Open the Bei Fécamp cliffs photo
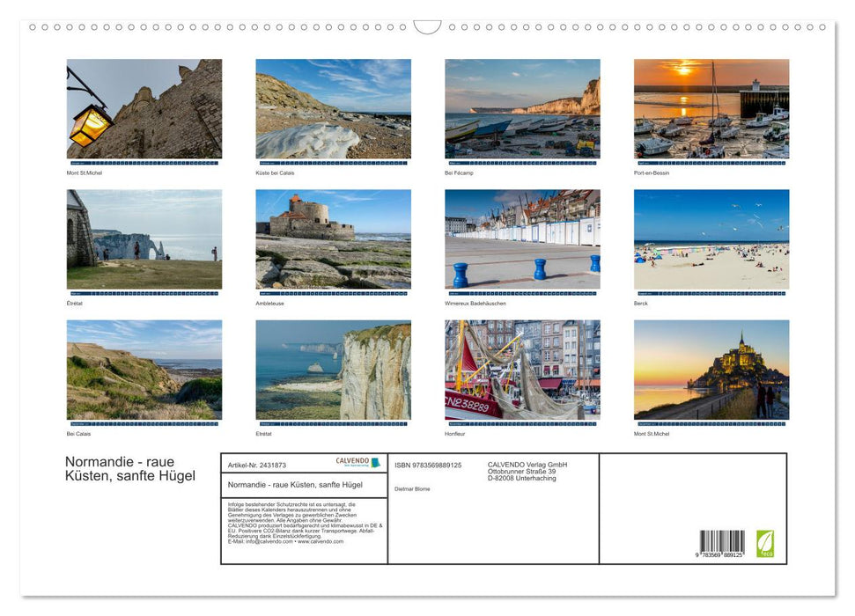Screen dimensions: 855x616 point(522,109)
